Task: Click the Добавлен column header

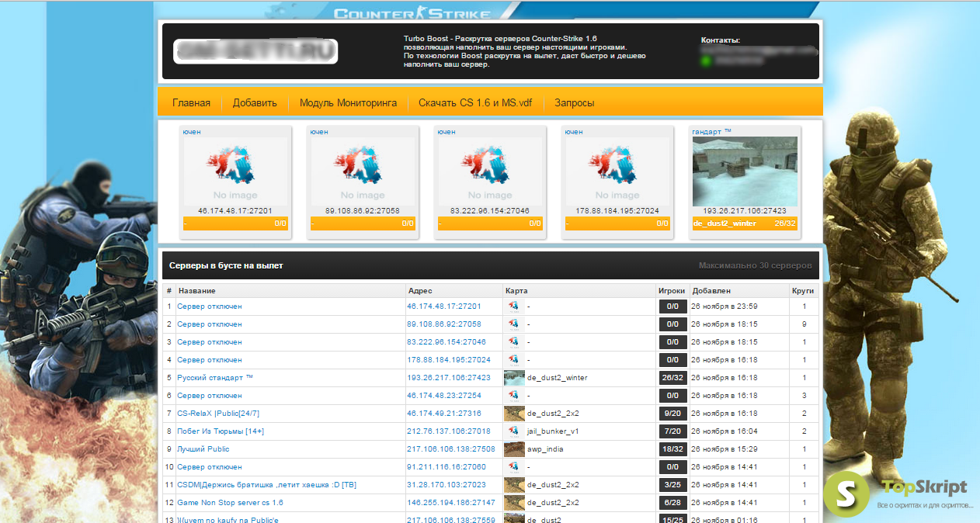Action: tap(711, 291)
